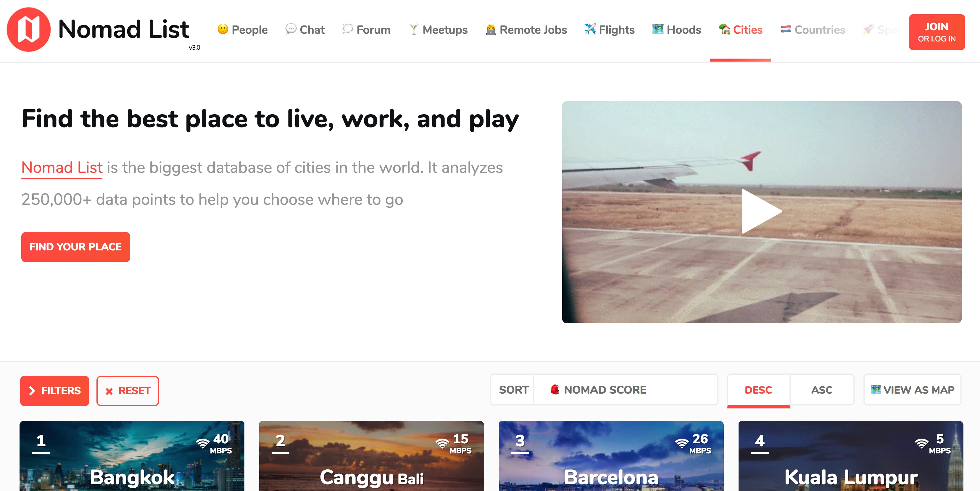Screen dimensions: 980x491
Task: Click the SORT label
Action: pos(514,390)
